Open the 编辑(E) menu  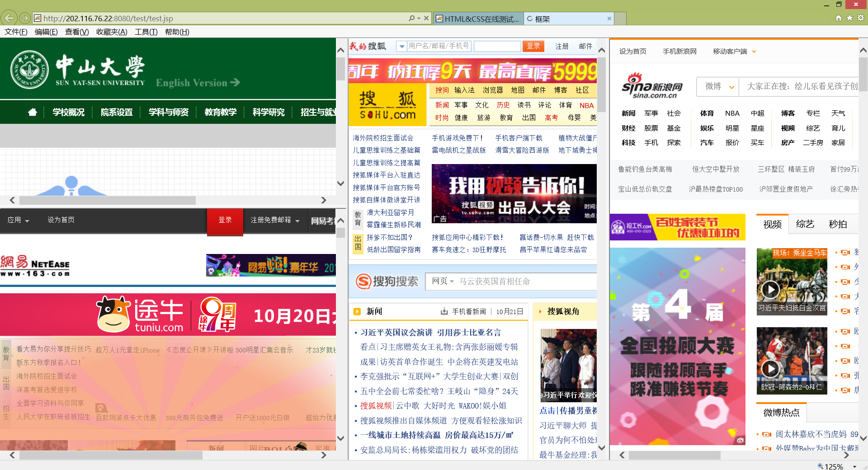46,32
